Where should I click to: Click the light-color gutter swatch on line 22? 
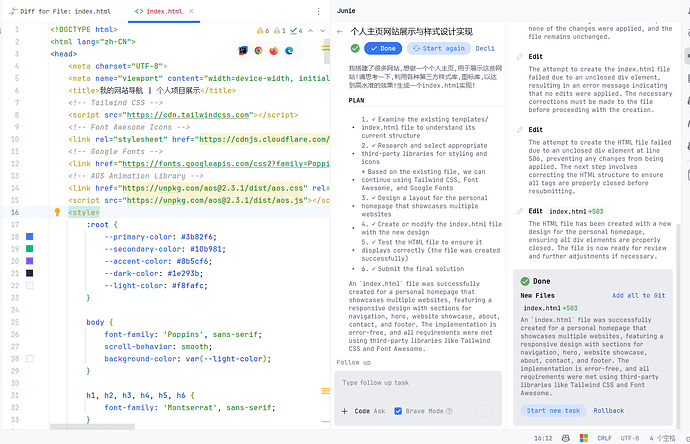click(x=29, y=286)
